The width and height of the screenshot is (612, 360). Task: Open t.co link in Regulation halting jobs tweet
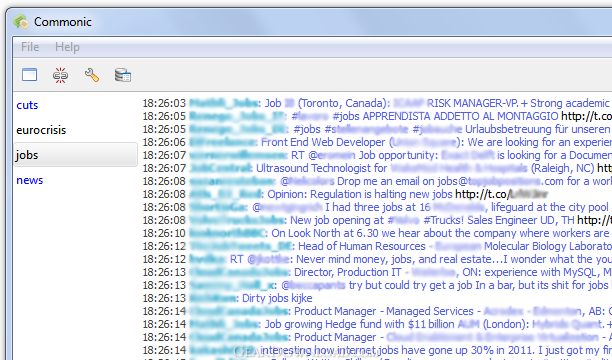click(x=501, y=194)
